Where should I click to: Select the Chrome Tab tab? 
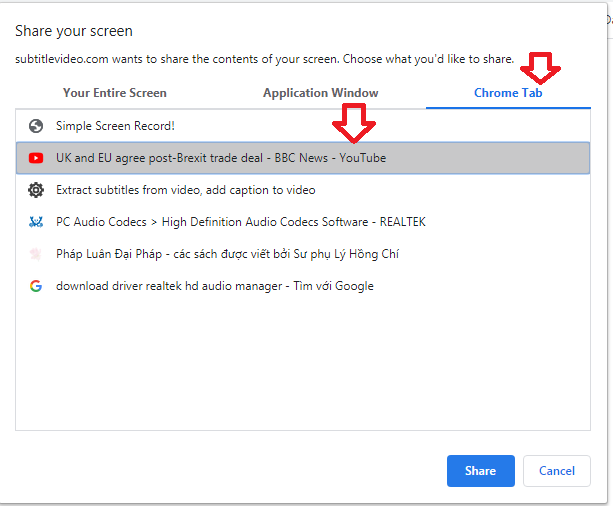click(508, 93)
